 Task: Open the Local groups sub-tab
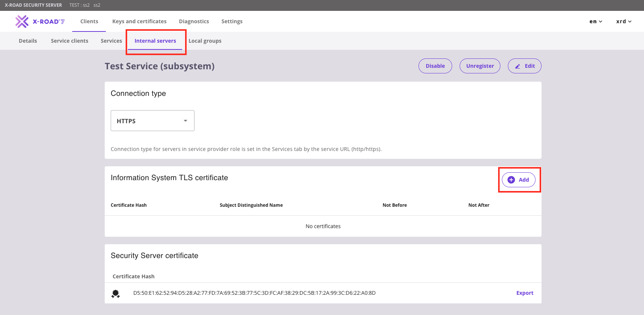pos(205,41)
